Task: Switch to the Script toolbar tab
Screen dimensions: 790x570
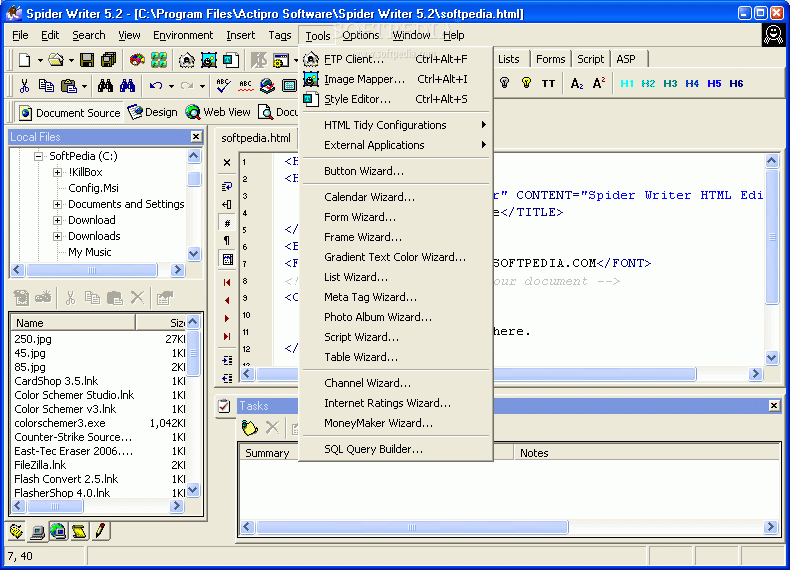Action: tap(590, 59)
